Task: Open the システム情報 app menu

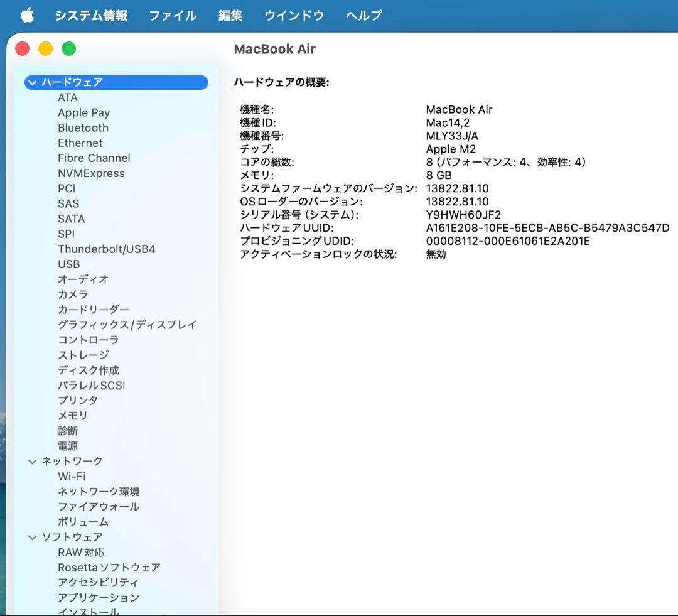Action: [x=91, y=16]
